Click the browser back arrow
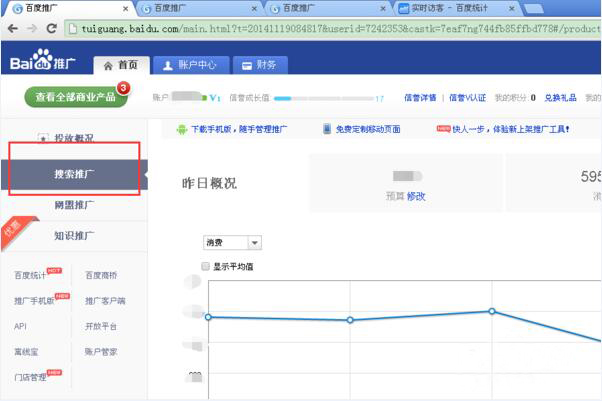This screenshot has height=401, width=602. click(13, 28)
